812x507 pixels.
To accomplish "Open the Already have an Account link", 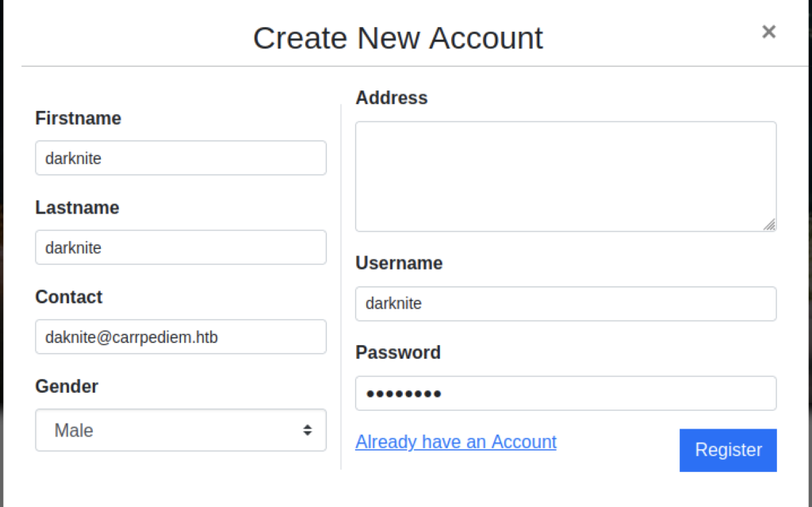I will pyautogui.click(x=456, y=442).
